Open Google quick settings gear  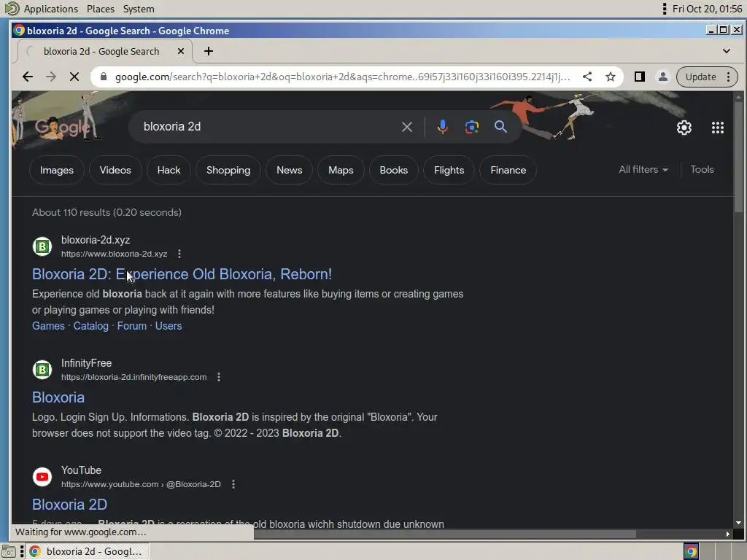(684, 127)
